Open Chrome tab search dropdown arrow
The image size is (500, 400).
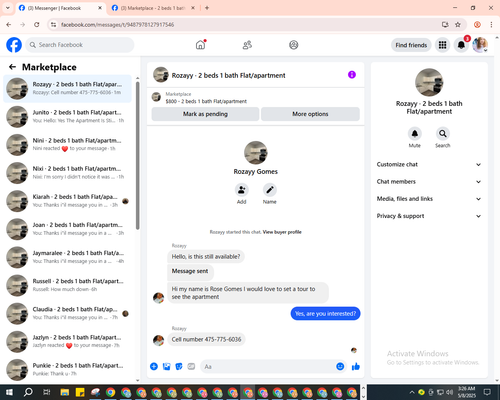(8, 8)
